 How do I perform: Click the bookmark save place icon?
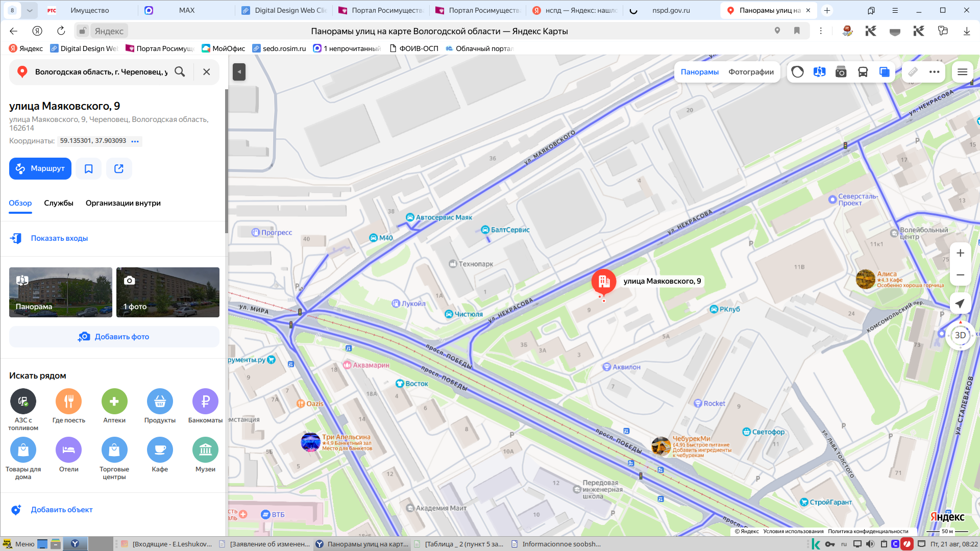(x=89, y=169)
